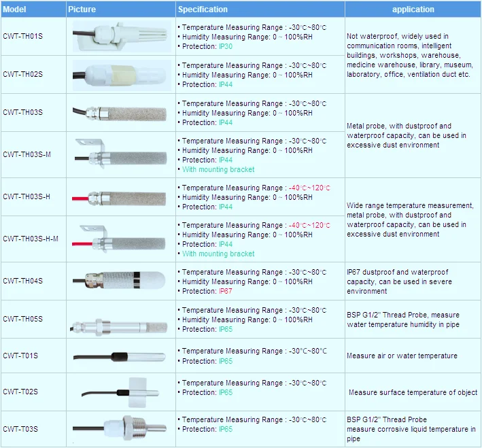Click 'Not waterproof, widely used in' application text
Viewport: 482px width, 448px height.
[398, 36]
